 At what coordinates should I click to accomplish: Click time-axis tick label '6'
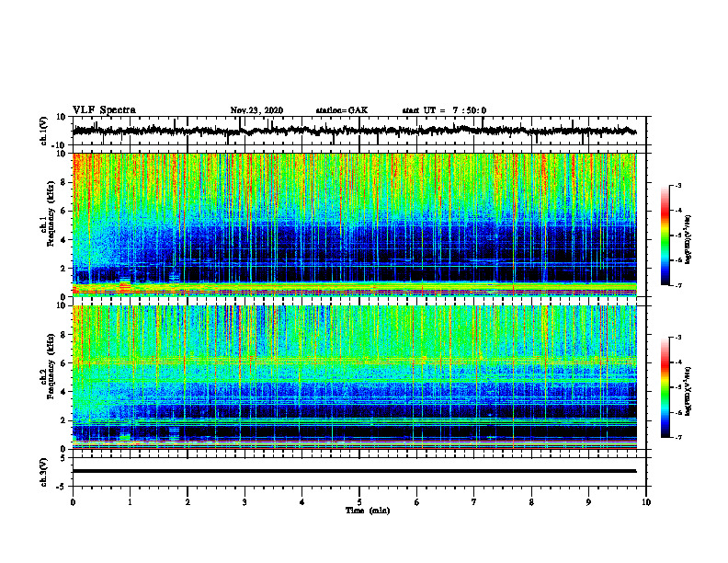point(416,502)
